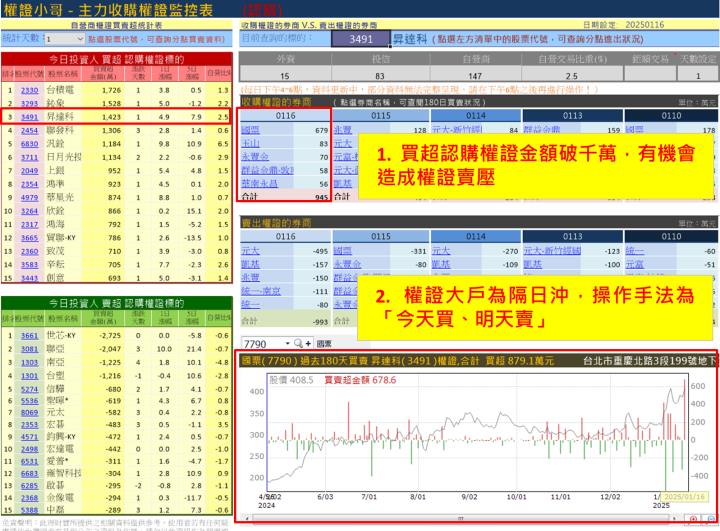Open stock code 3491 昇達科 link
This screenshot has width=720, height=531.
coord(29,117)
